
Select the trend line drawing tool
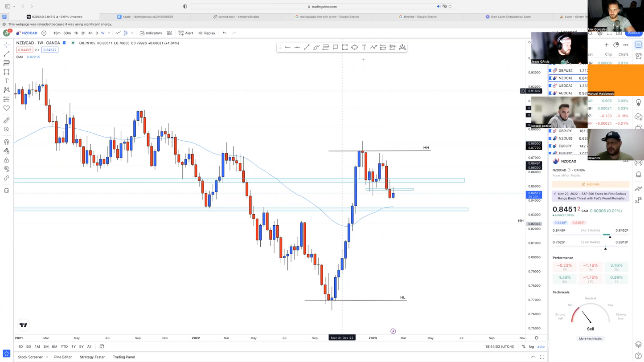coord(7,54)
